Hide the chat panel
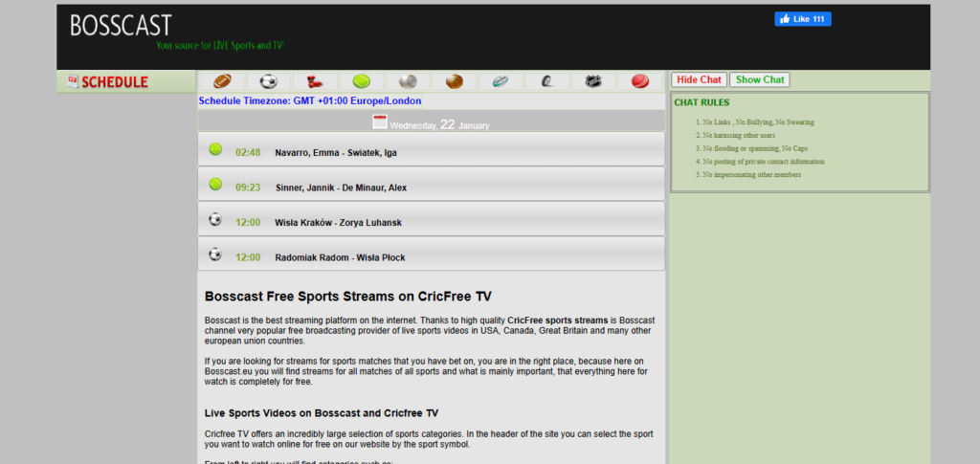 [x=699, y=80]
